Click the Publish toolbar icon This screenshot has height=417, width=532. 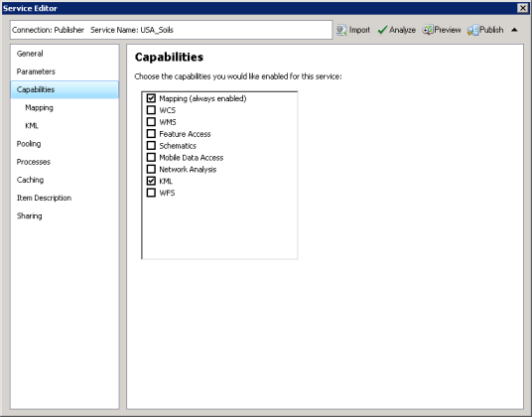(472, 30)
